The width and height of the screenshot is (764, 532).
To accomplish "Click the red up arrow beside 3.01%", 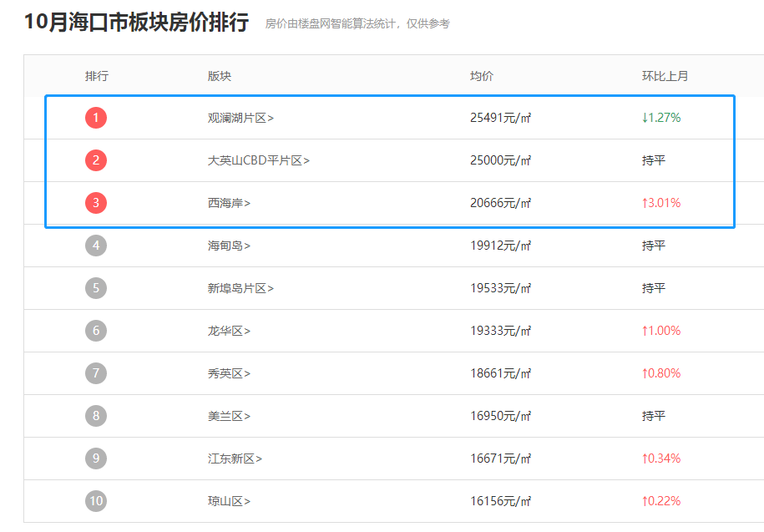I will point(645,202).
